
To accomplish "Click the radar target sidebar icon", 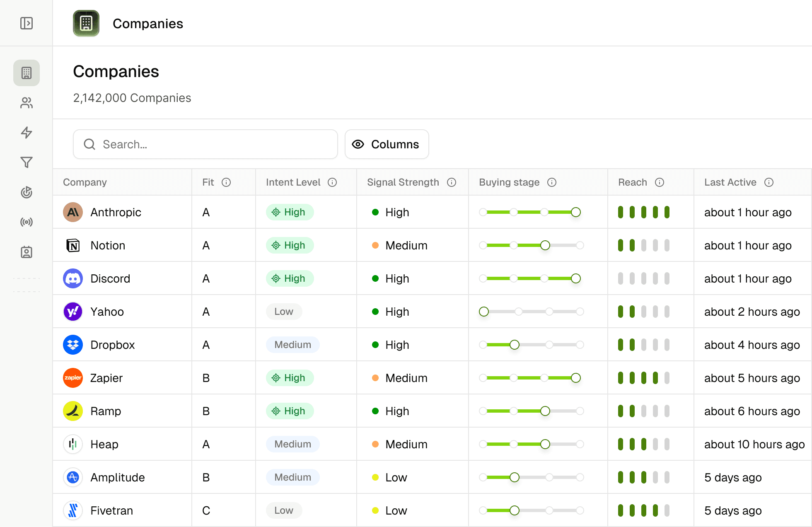I will (27, 192).
